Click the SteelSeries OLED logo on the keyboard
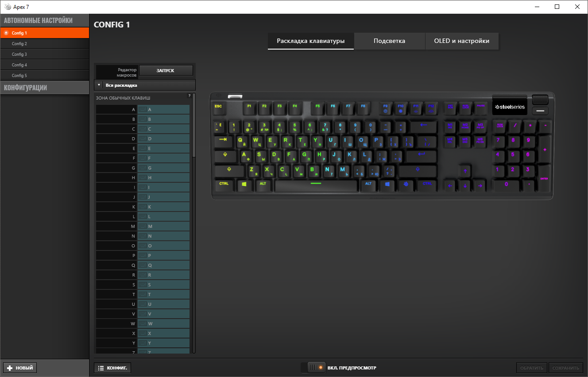 509,106
